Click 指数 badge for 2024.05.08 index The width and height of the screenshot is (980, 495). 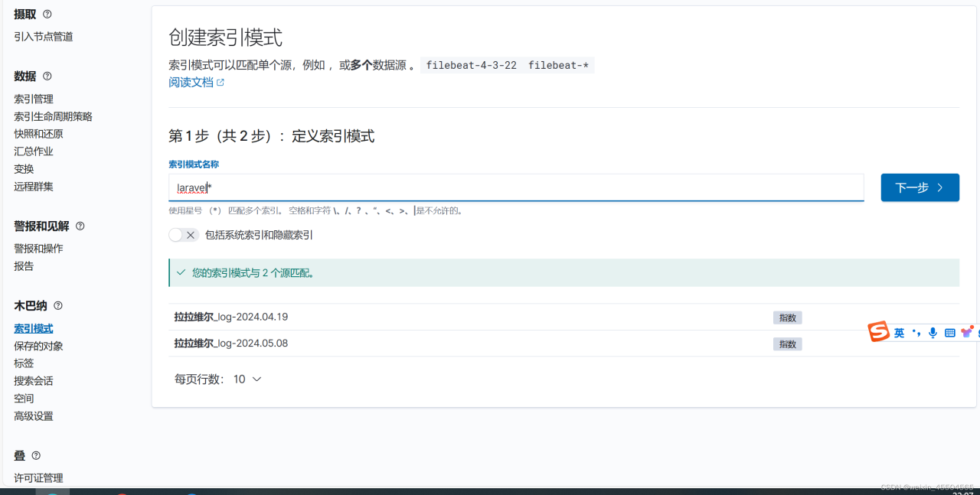click(x=787, y=344)
